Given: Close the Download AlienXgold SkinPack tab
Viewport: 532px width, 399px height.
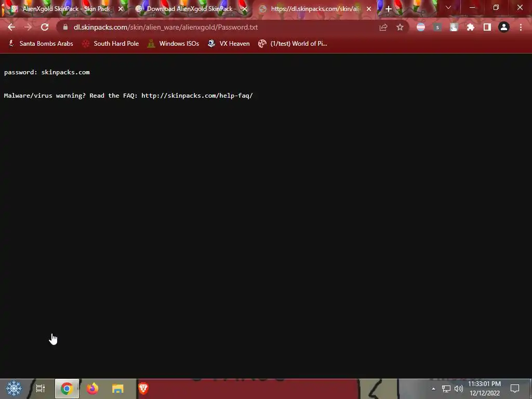Looking at the screenshot, I should (245, 9).
